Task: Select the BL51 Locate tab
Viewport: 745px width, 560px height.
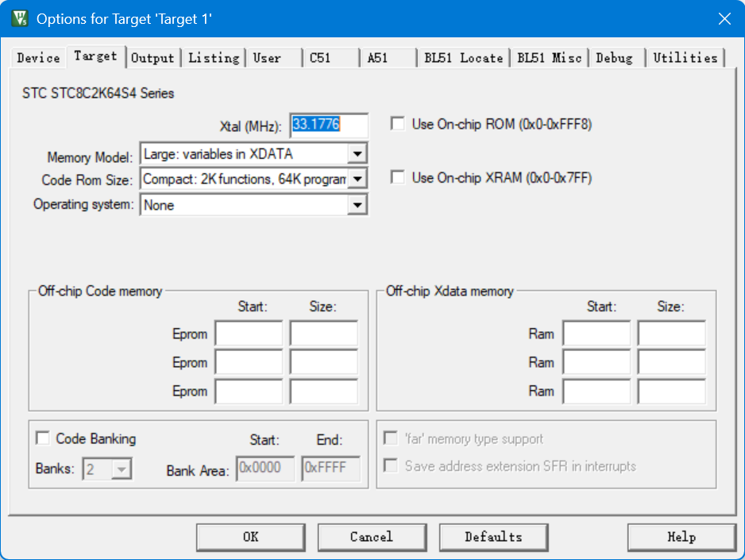Action: click(x=463, y=58)
